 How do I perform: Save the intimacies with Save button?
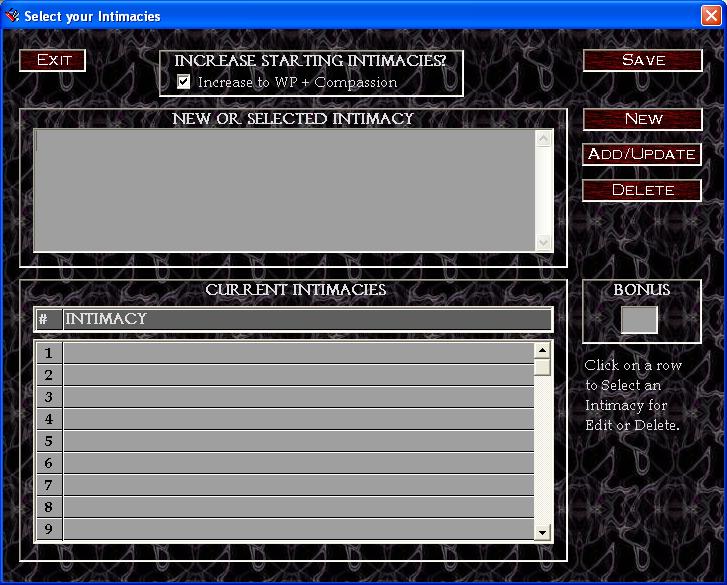643,60
